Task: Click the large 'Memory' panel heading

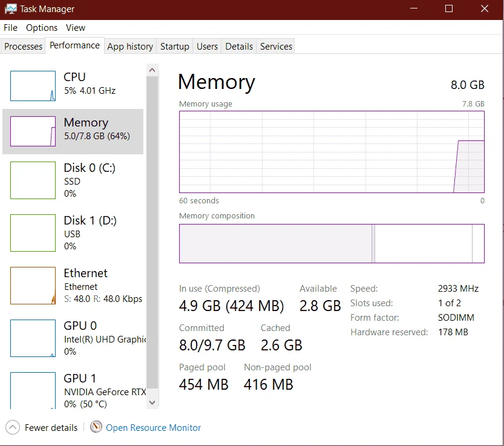Action: [217, 82]
